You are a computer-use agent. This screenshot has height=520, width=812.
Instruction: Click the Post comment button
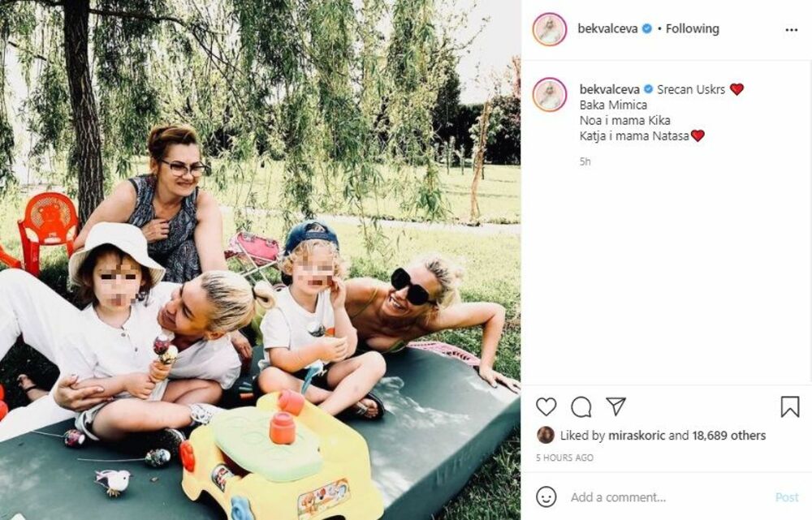point(787,497)
